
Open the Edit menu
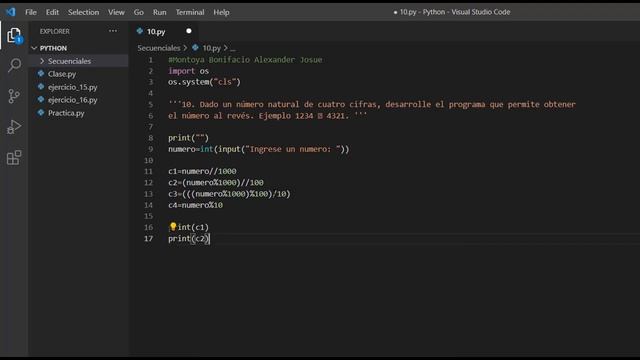pyautogui.click(x=52, y=12)
